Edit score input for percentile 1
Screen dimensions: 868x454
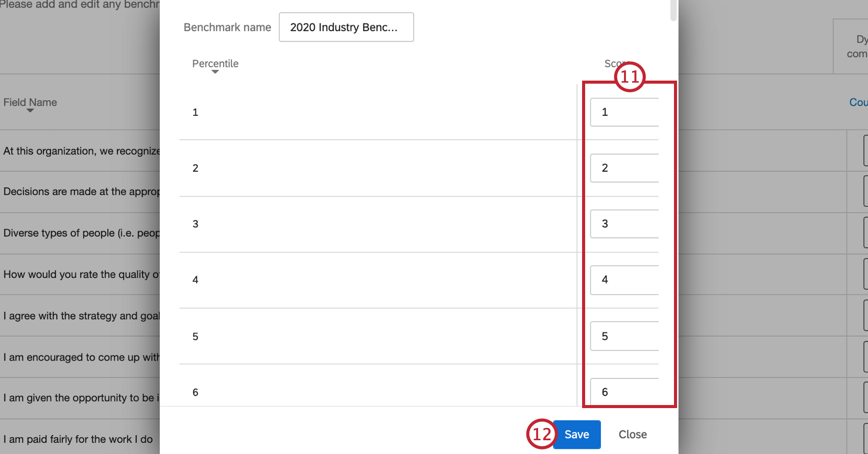click(624, 112)
